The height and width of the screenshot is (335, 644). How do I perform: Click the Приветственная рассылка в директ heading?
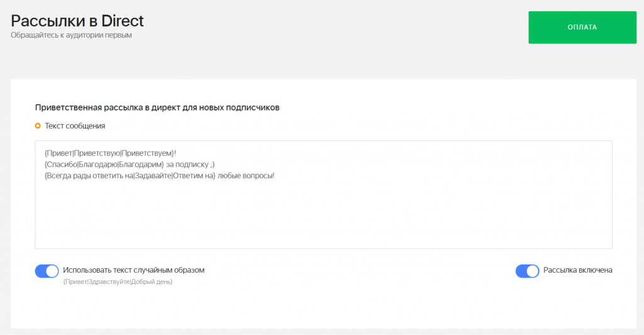(x=157, y=107)
